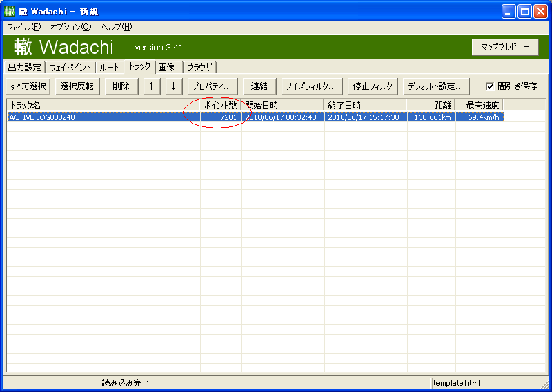Switch to the 出力設定 tab

pyautogui.click(x=25, y=67)
